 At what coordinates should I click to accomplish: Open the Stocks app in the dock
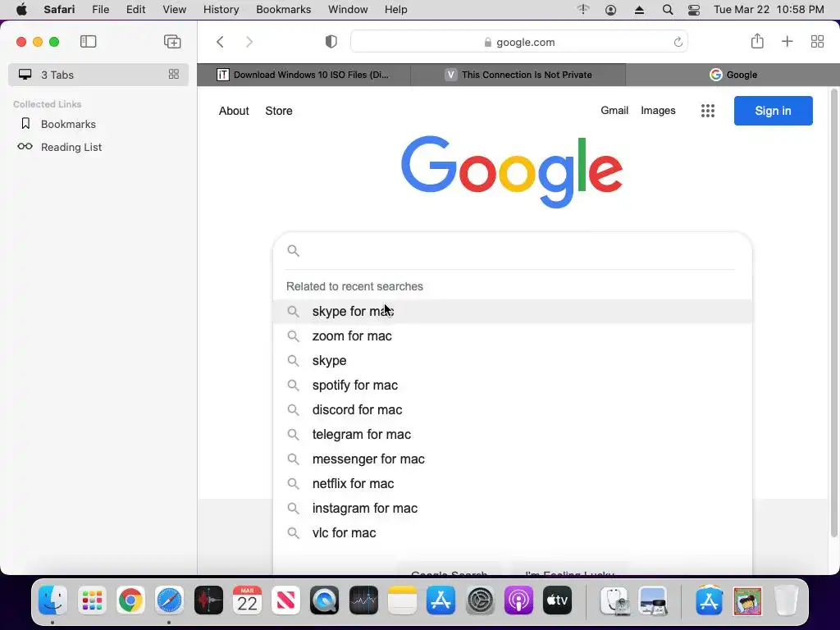point(363,600)
